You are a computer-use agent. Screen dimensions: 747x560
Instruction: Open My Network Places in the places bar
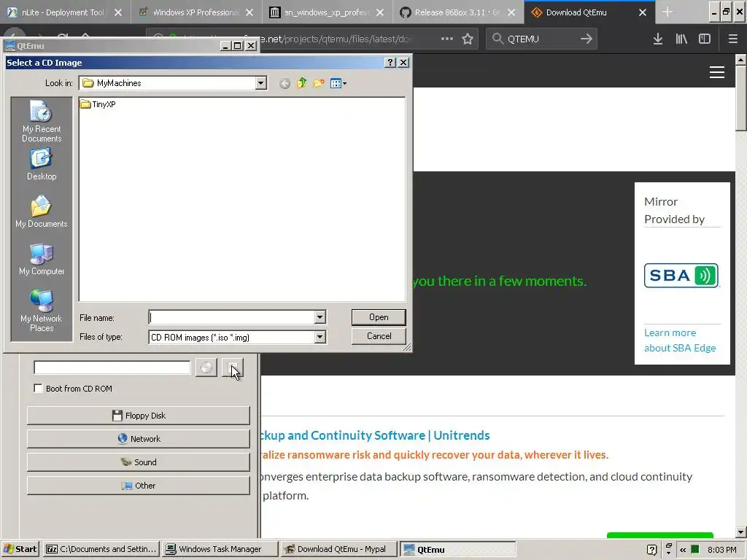[42, 311]
